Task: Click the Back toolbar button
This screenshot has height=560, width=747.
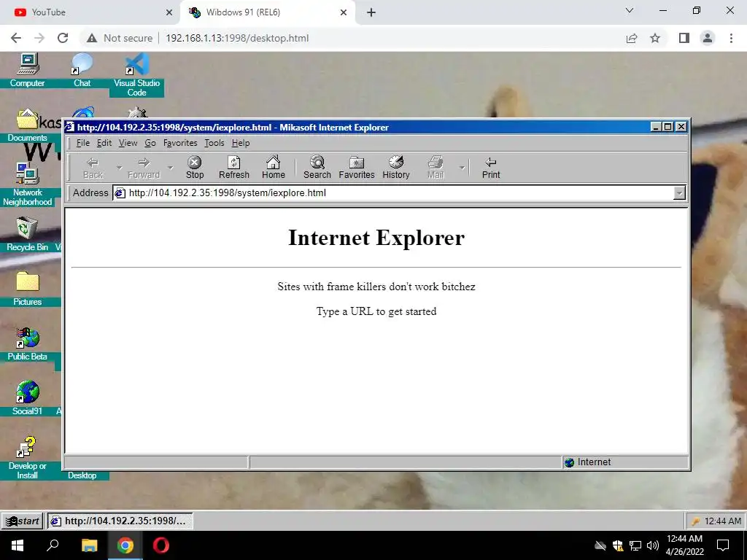Action: [x=93, y=168]
